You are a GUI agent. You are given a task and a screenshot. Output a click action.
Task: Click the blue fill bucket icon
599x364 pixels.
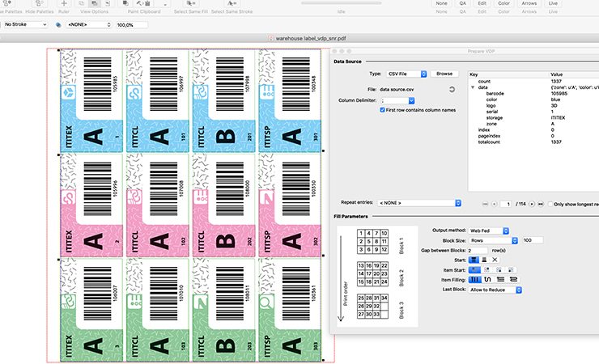click(58, 25)
